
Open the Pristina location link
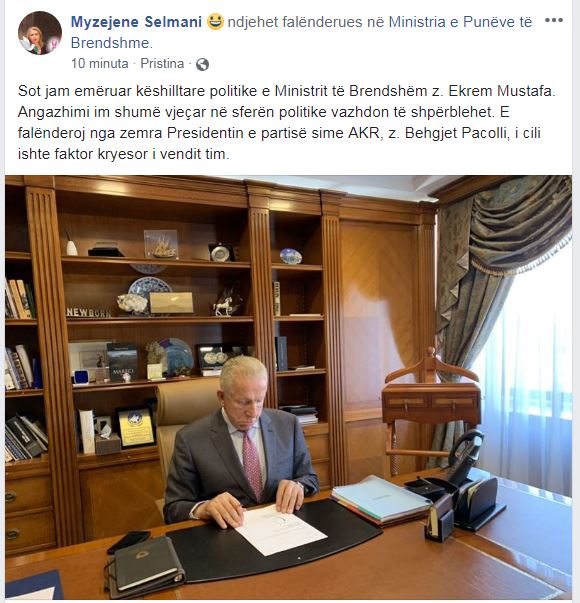point(162,63)
